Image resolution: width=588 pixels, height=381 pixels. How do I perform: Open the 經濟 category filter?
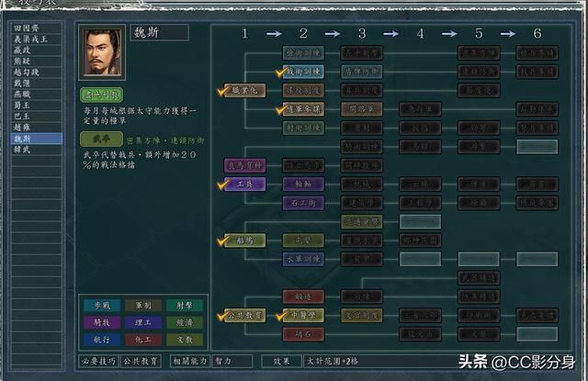click(x=185, y=322)
